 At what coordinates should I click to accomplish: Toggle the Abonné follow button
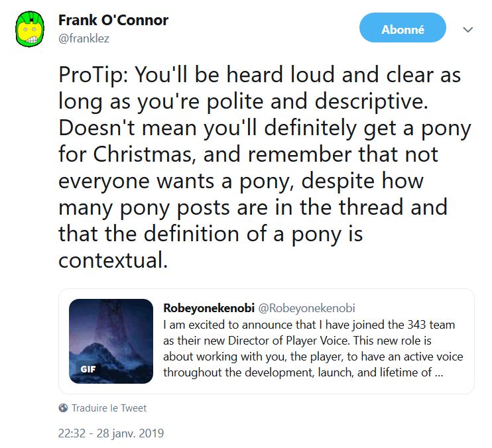click(402, 29)
